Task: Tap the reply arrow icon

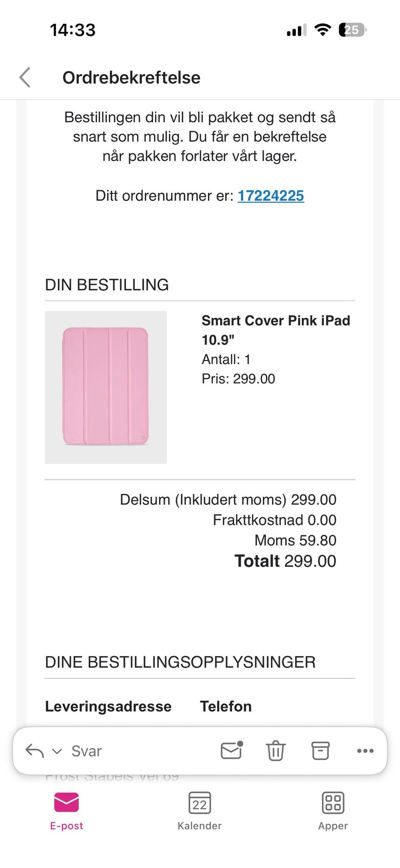Action: click(35, 751)
